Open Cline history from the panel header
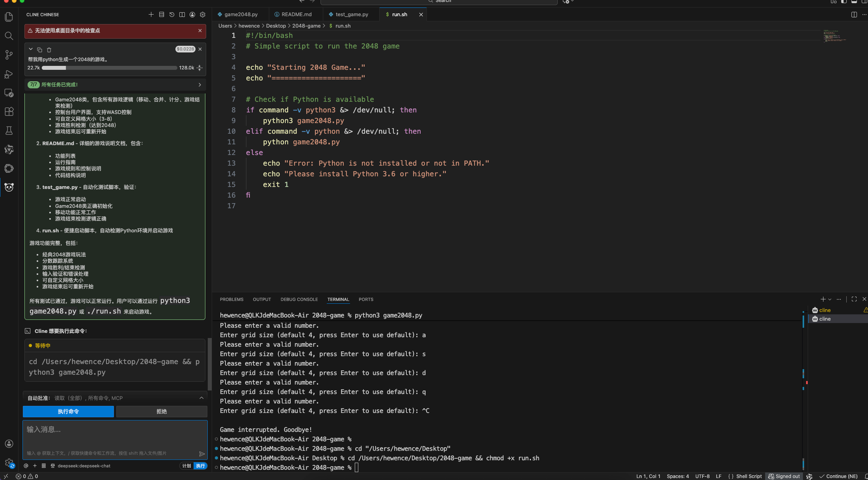Image resolution: width=868 pixels, height=480 pixels. pos(172,15)
